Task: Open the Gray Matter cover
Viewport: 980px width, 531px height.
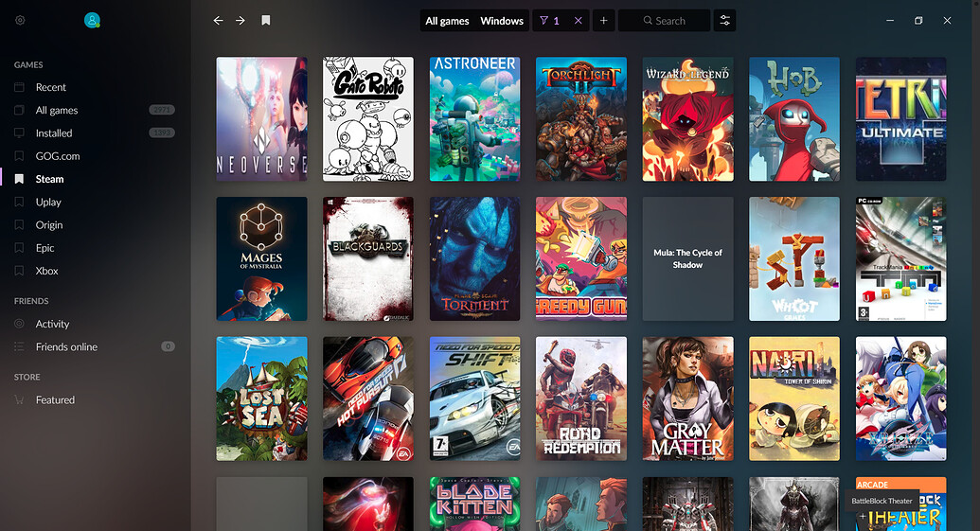Action: 688,398
